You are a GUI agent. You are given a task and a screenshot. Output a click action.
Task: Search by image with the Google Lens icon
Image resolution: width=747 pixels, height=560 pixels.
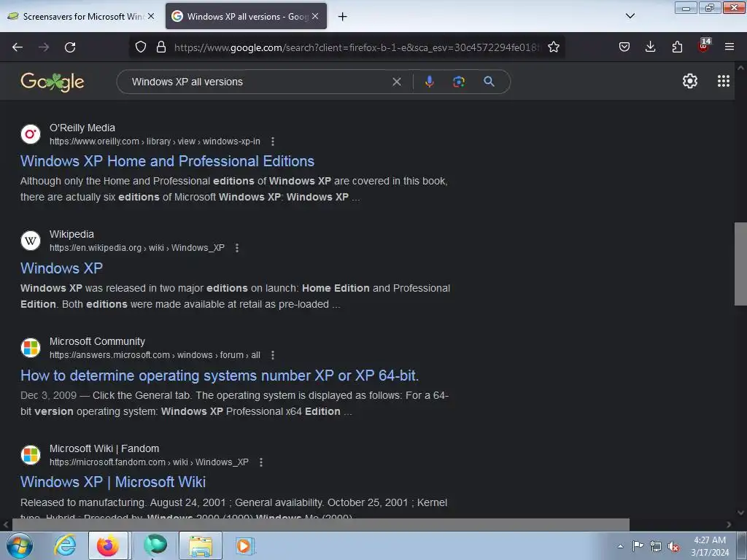tap(459, 82)
